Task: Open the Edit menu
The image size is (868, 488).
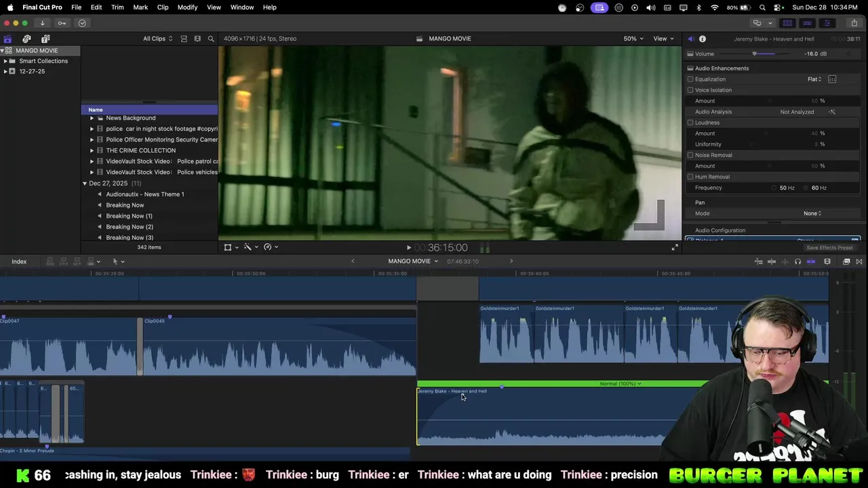Action: click(96, 7)
